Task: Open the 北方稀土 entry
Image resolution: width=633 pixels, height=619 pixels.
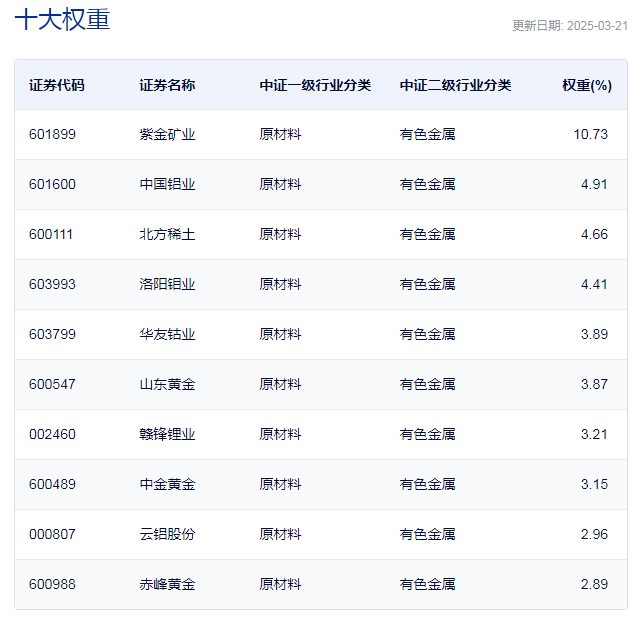Action: tap(167, 234)
